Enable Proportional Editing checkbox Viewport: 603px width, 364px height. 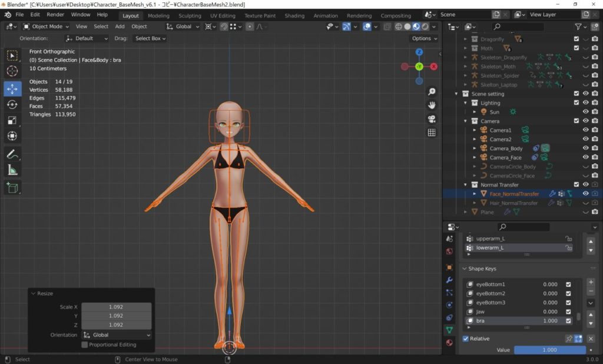(x=85, y=345)
